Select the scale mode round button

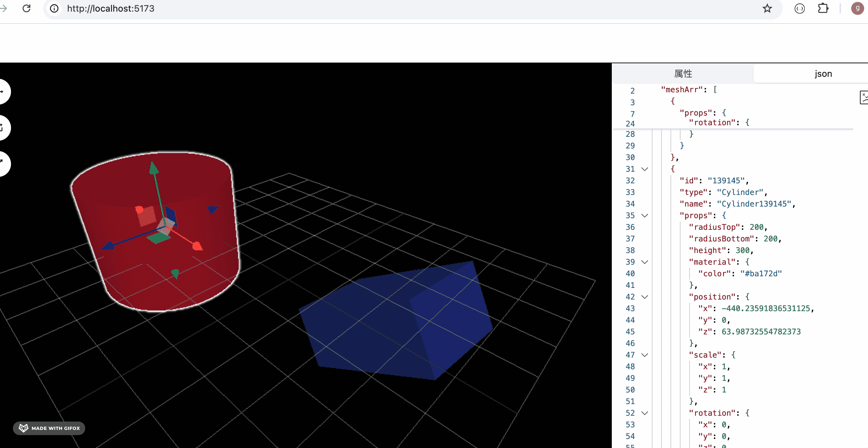point(2,164)
